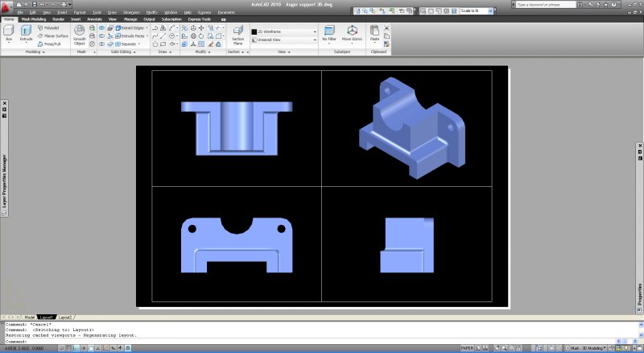Click the Smooth Object mesh tool
This screenshot has height=353, width=644.
pyautogui.click(x=79, y=35)
